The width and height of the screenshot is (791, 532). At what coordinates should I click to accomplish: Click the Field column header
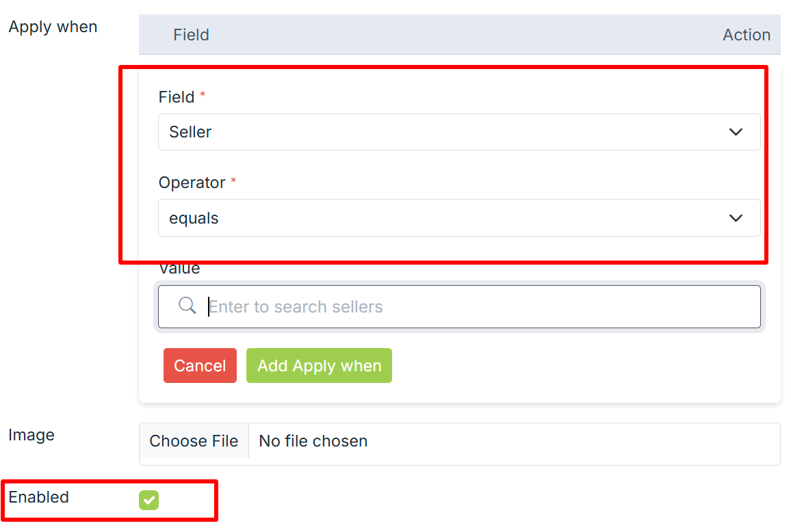tap(191, 35)
